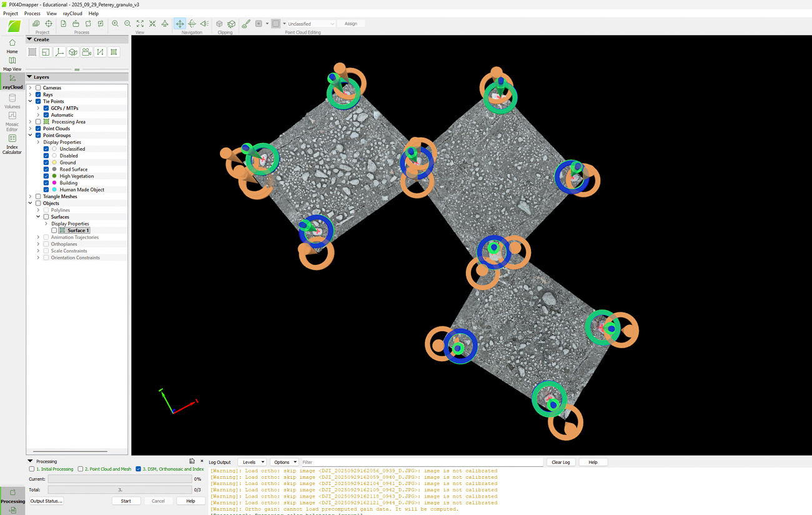Collapse the Tie Points tree node
This screenshot has width=812, height=515.
point(30,101)
